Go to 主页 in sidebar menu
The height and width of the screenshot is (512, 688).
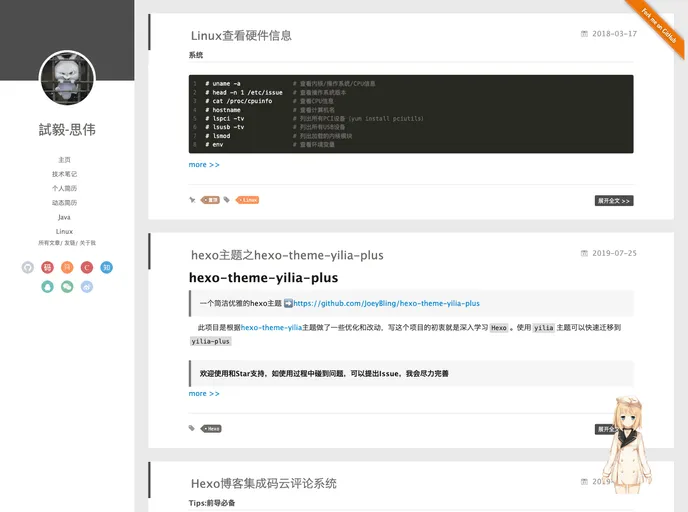point(64,160)
